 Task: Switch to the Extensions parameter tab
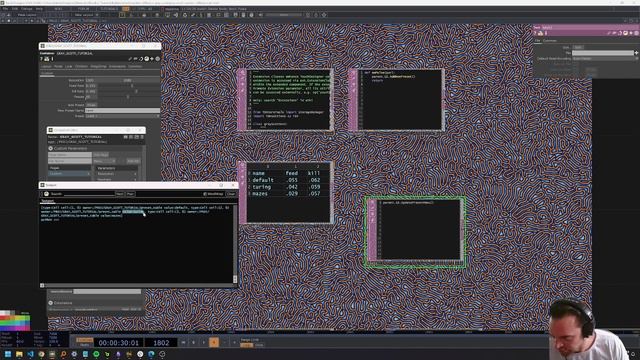[x=117, y=66]
